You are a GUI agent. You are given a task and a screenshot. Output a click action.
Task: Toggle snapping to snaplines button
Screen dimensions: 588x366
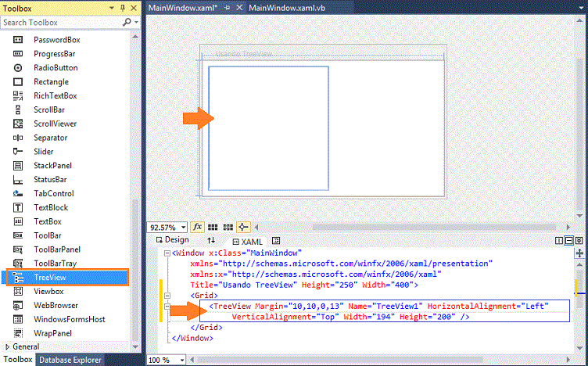243,227
